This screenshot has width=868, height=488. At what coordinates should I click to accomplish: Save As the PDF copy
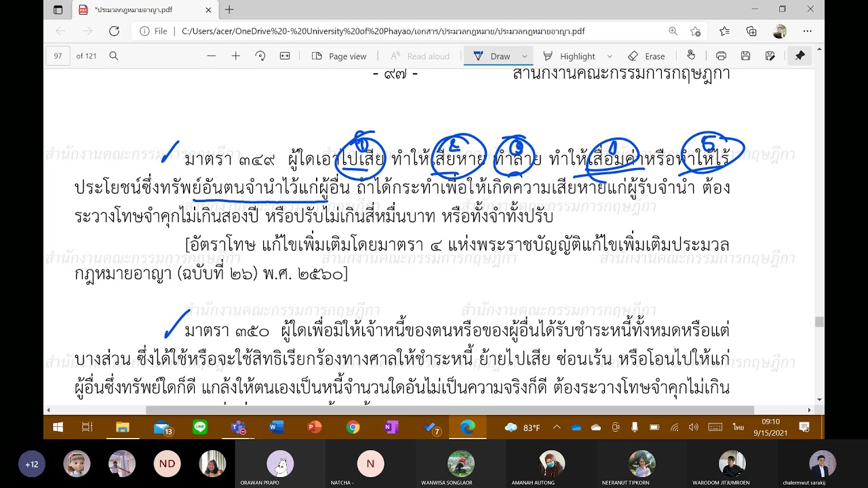[x=770, y=56]
